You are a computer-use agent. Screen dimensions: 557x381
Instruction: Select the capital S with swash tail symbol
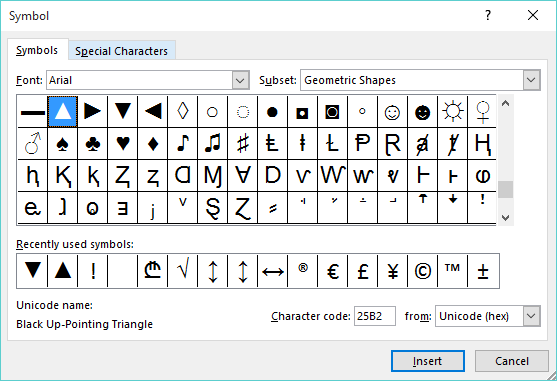[x=212, y=207]
